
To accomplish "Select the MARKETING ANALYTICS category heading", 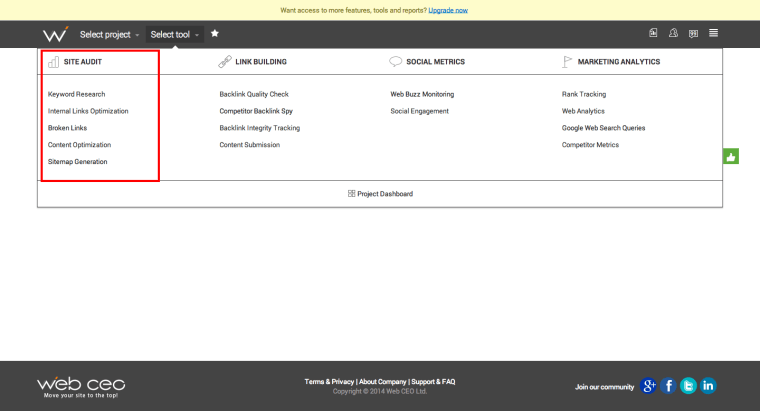I will click(618, 62).
